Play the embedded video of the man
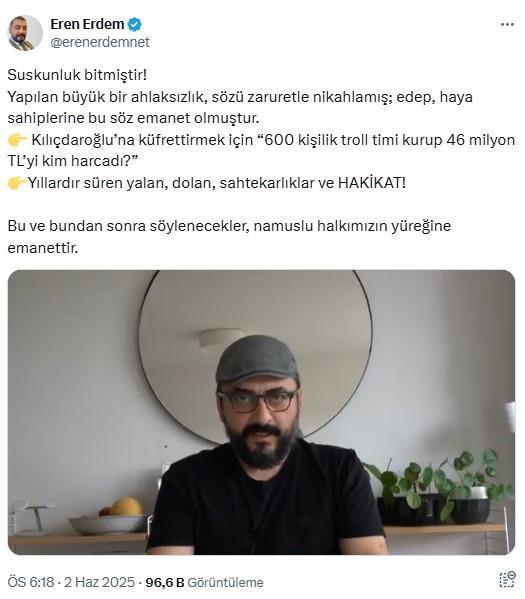Screen dimensions: 525x599 (x=261, y=412)
